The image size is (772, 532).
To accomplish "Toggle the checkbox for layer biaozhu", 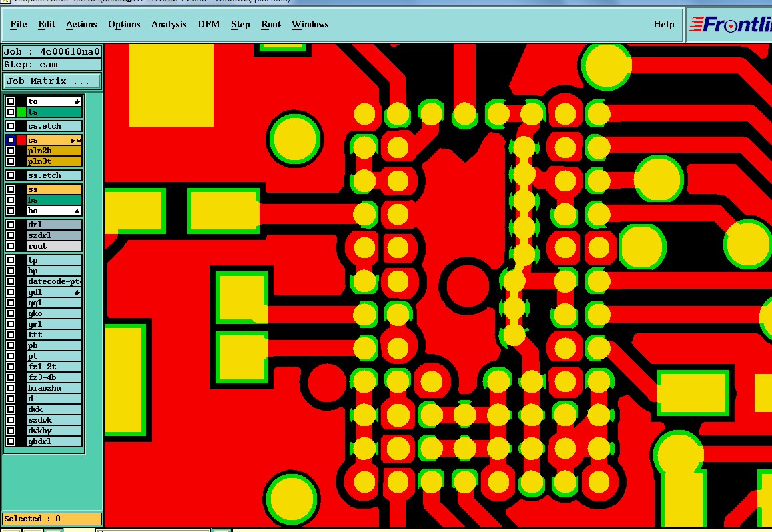I will pos(11,388).
